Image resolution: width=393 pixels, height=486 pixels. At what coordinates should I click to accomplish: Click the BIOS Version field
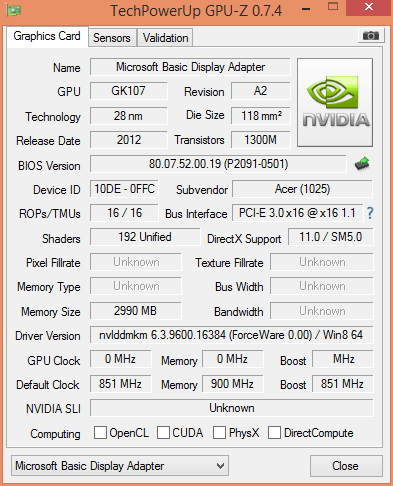[218, 164]
